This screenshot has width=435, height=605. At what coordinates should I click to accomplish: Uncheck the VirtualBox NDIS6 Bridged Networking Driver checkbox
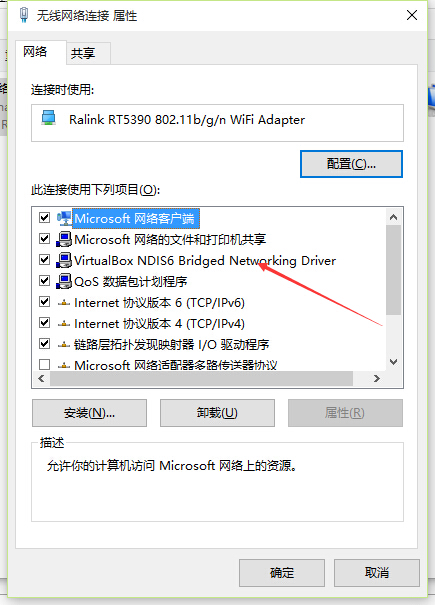pos(44,260)
